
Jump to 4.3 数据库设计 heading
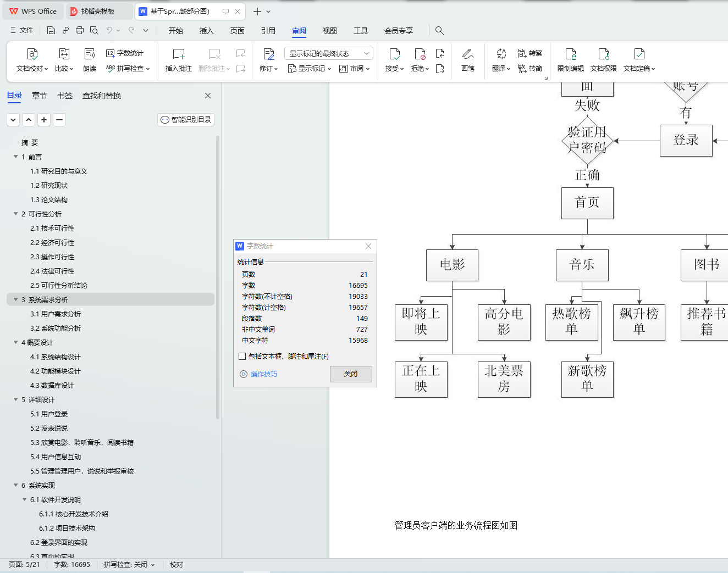point(52,385)
